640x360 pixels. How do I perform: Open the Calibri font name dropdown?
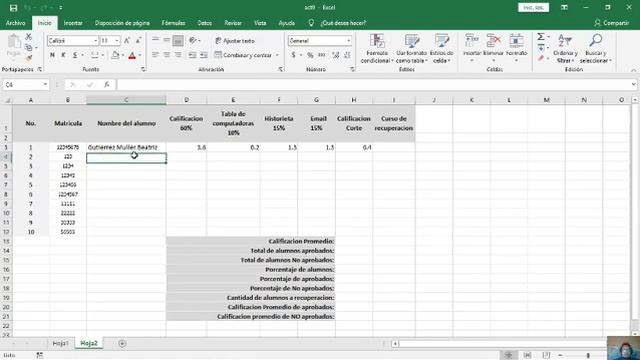tap(96, 41)
